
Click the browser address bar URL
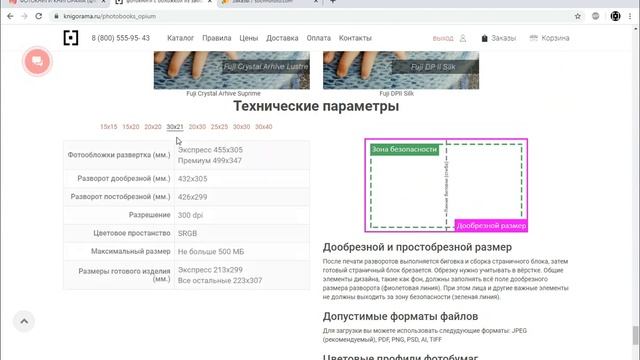point(109,16)
